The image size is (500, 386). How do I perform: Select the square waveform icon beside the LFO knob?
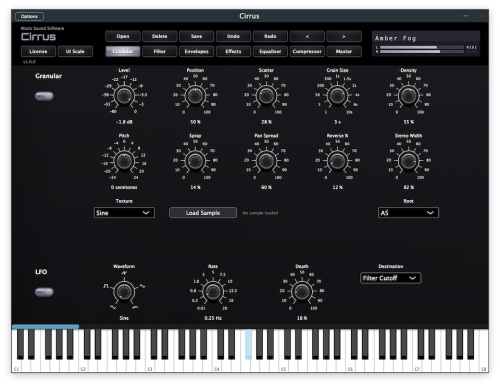pos(106,286)
